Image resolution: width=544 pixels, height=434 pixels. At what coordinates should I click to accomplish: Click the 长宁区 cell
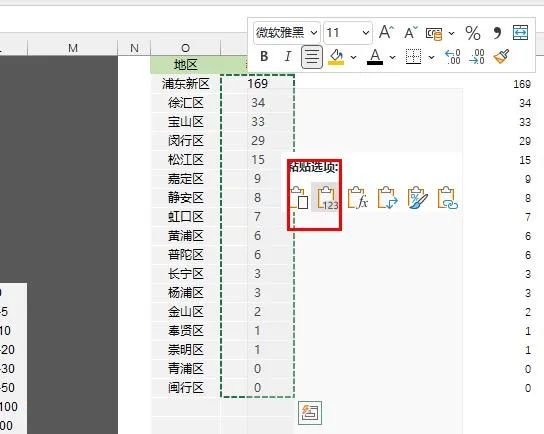(x=186, y=274)
